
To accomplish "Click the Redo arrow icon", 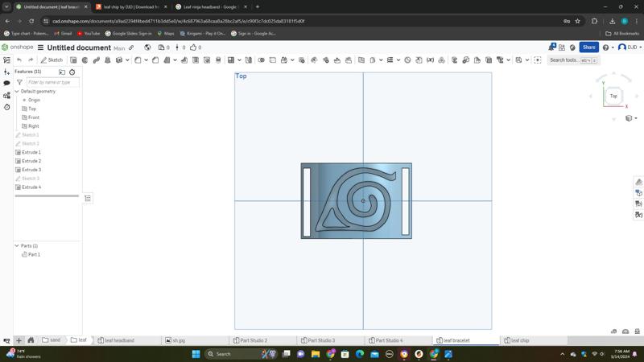I will (31, 60).
